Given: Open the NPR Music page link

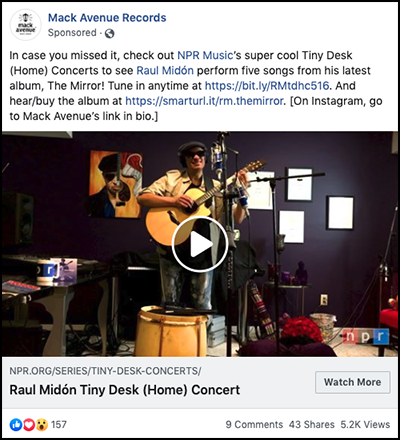Looking at the screenshot, I should click(x=205, y=55).
